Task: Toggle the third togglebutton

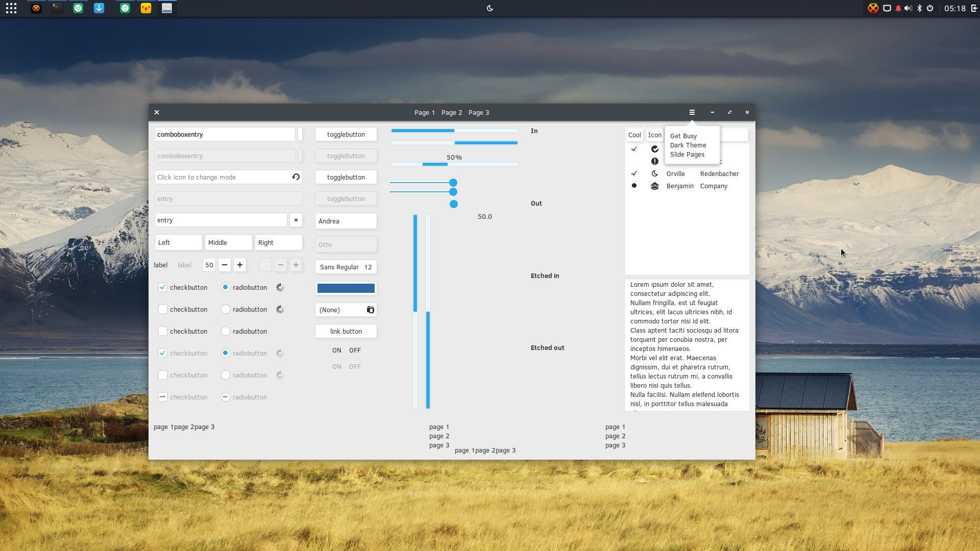Action: tap(346, 177)
